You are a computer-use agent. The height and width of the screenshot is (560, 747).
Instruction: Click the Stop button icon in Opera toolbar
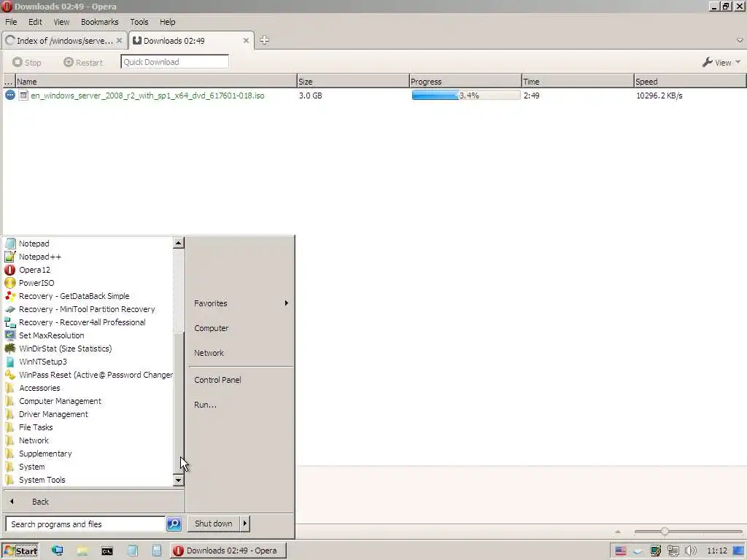click(x=18, y=63)
